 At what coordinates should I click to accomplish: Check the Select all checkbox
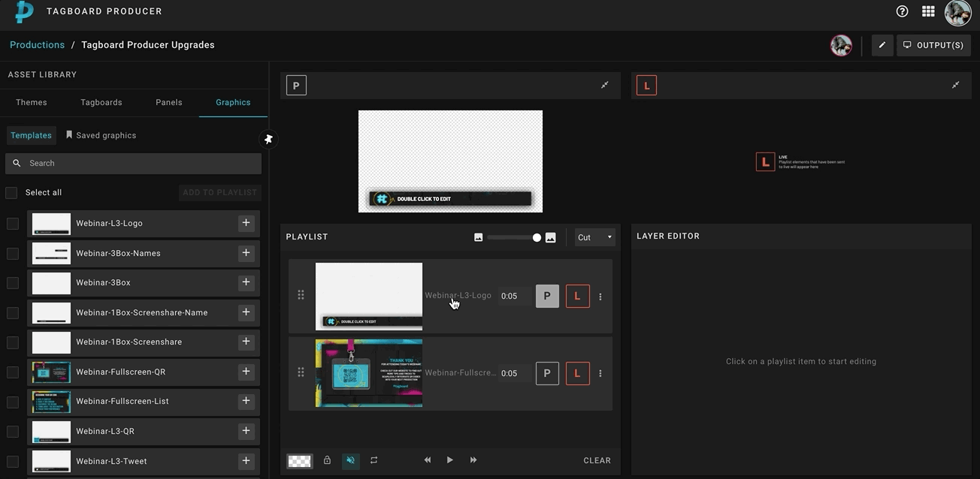[11, 193]
